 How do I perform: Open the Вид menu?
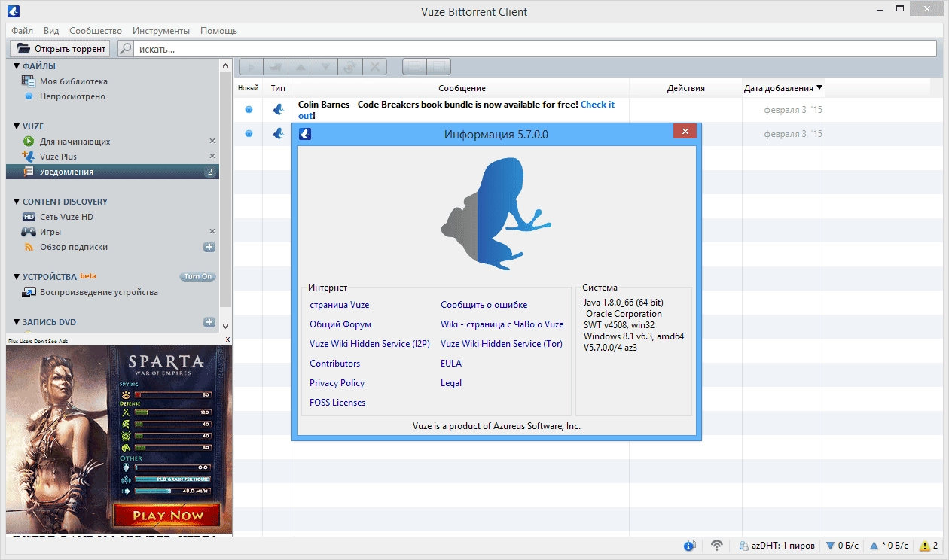[x=51, y=31]
